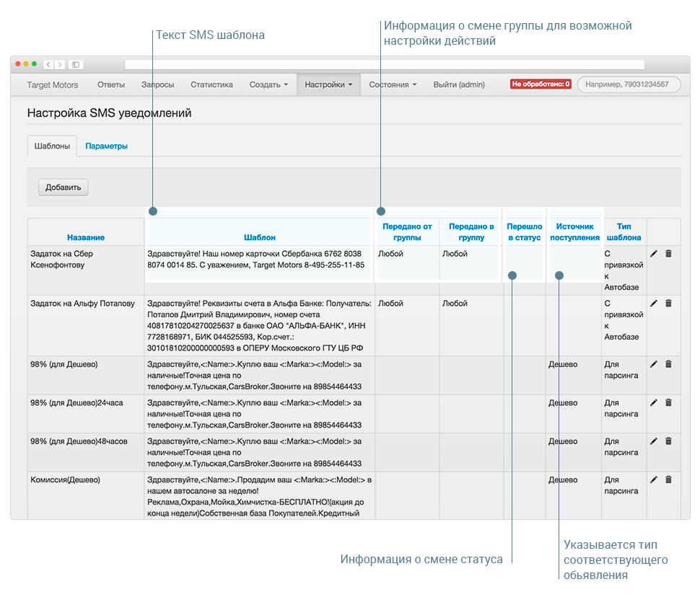Screen dimensions: 700x605
Task: Go back with browser back arrow
Action: tap(48, 65)
